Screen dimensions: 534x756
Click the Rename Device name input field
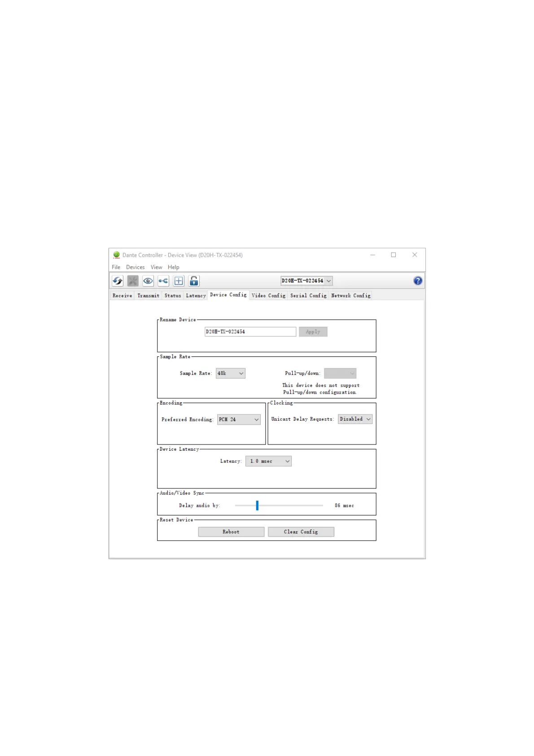click(x=250, y=332)
